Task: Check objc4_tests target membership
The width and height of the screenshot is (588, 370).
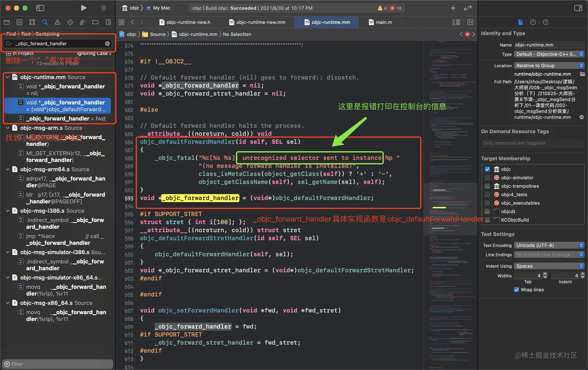Action: [487, 194]
